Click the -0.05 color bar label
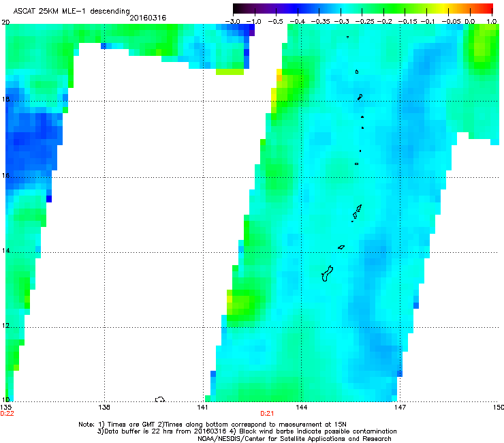Screen dimensions: 504x443 pyautogui.click(x=451, y=22)
